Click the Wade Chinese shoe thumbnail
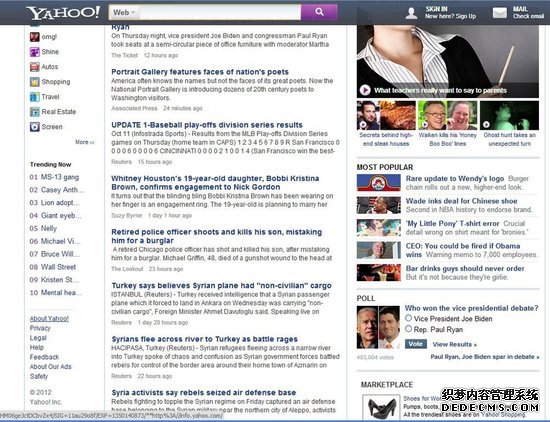Screen dimensions: 550x422 tap(378, 205)
